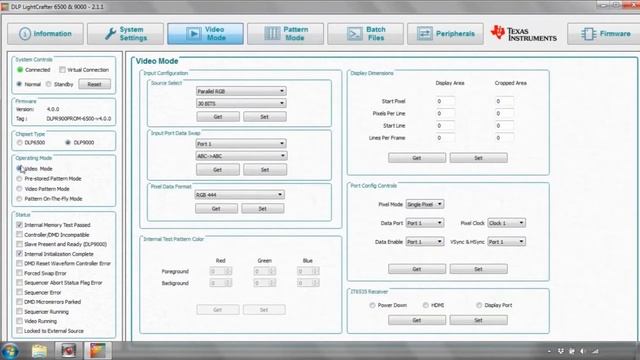Open the 30 BITS dropdown
Image resolution: width=640 pixels, height=360 pixels.
pos(241,103)
